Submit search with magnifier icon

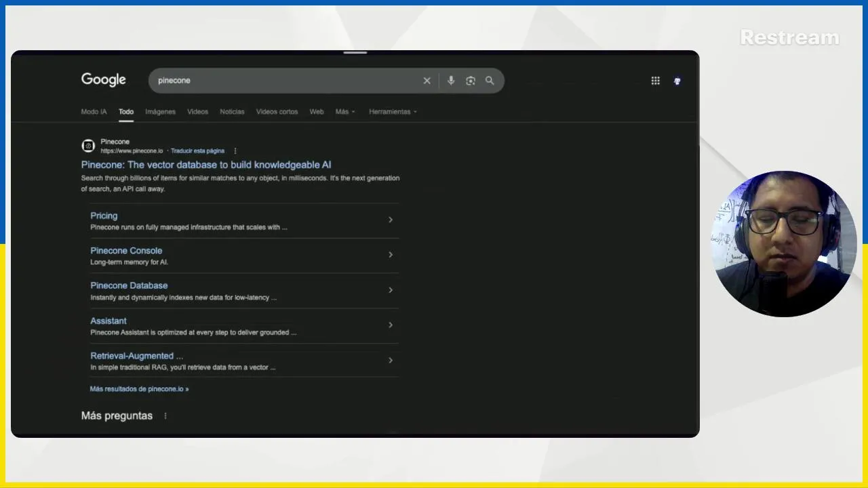[490, 81]
